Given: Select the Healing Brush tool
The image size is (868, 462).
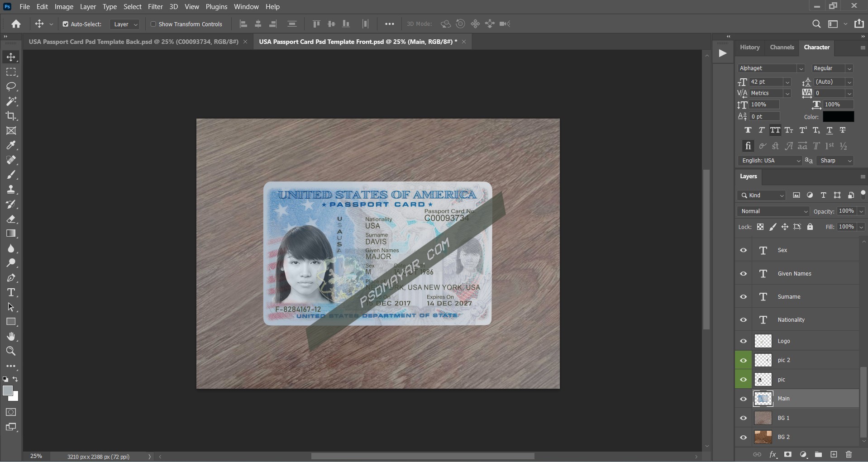Looking at the screenshot, I should [x=11, y=160].
